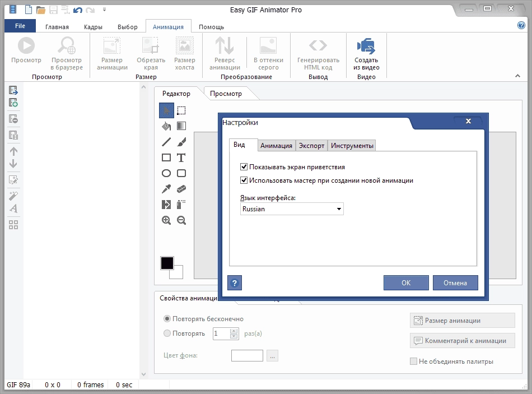The image size is (532, 394).
Task: Click the repeat count spinner arrows
Action: coord(234,333)
